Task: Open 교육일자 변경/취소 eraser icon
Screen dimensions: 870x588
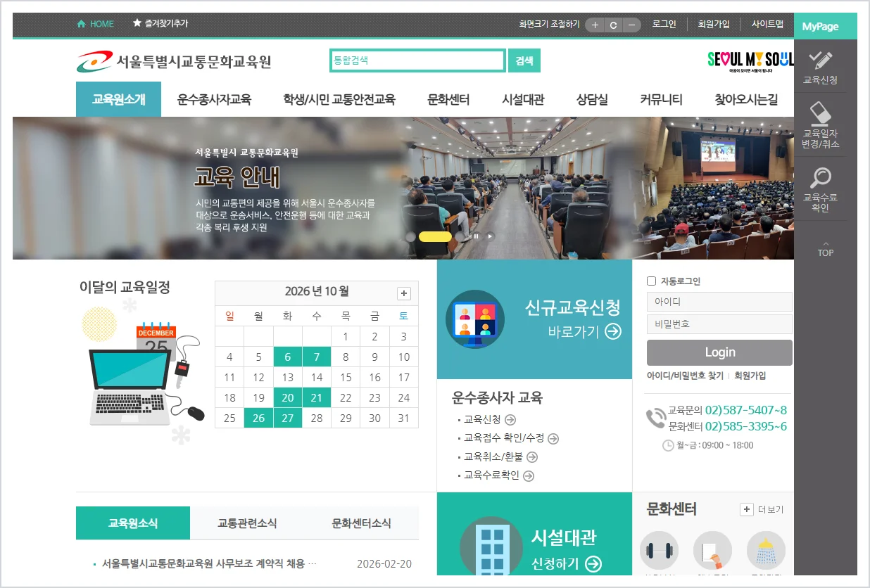Action: [x=820, y=114]
